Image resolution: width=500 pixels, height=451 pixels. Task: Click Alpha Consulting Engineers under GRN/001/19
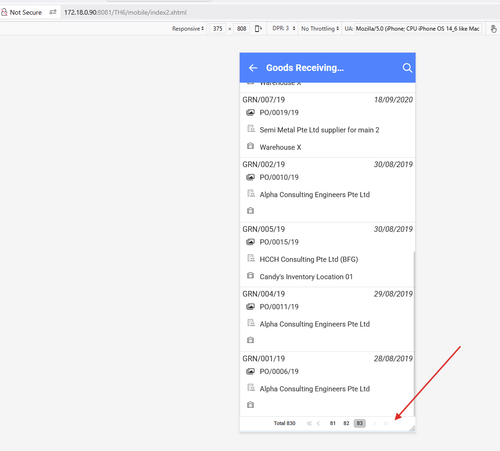click(x=315, y=389)
